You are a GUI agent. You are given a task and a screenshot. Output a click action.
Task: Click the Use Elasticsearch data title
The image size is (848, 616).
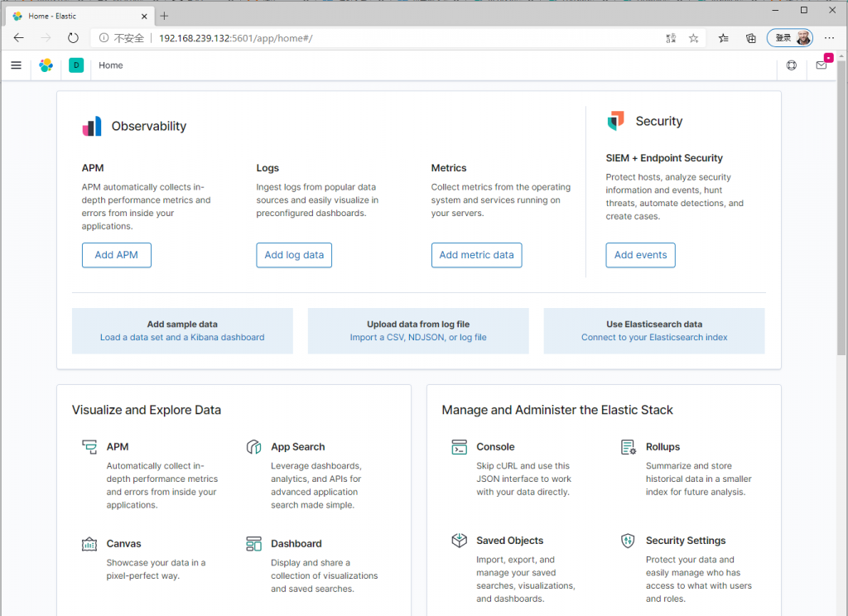point(654,324)
